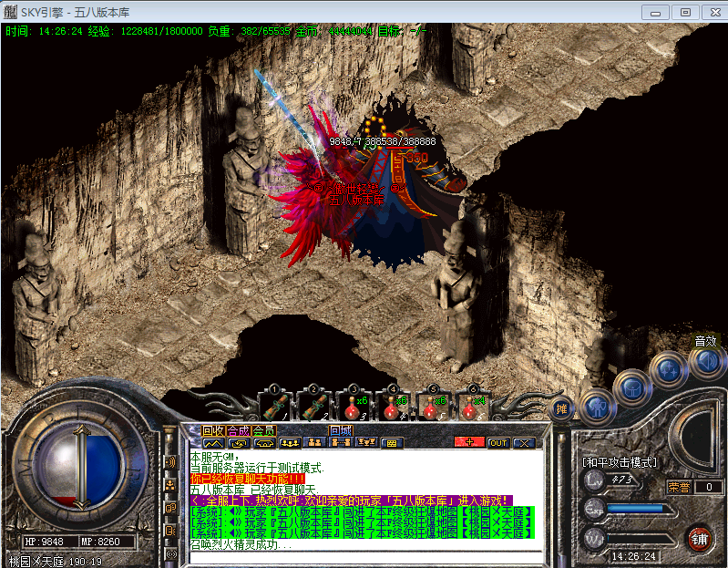The image size is (728, 568).
Task: Use the scroll in quick slot 1
Action: [x=275, y=408]
